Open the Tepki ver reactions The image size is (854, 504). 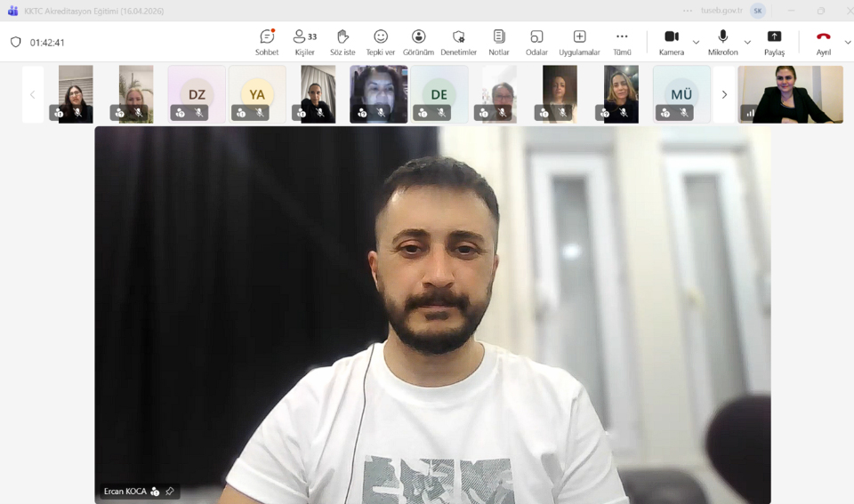pyautogui.click(x=381, y=41)
